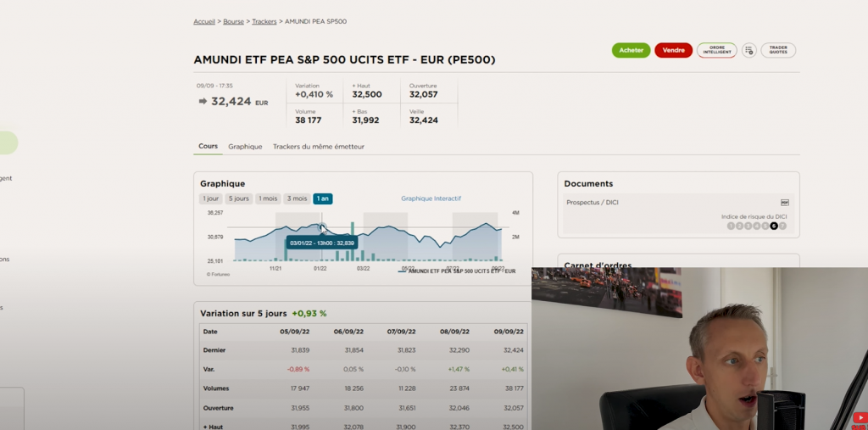
Task: Set chart period to "1 mois"
Action: 268,198
